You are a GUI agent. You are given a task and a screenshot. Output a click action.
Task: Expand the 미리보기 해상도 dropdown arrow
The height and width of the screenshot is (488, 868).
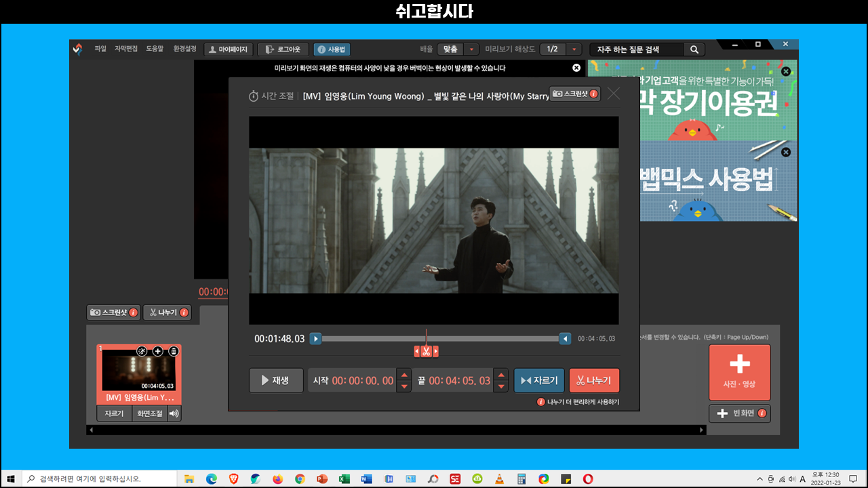[x=574, y=49]
